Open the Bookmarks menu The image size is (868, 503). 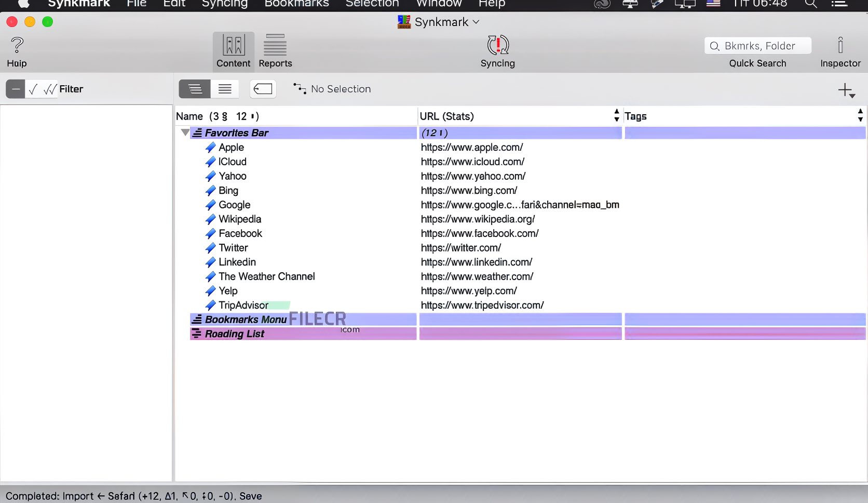(296, 4)
